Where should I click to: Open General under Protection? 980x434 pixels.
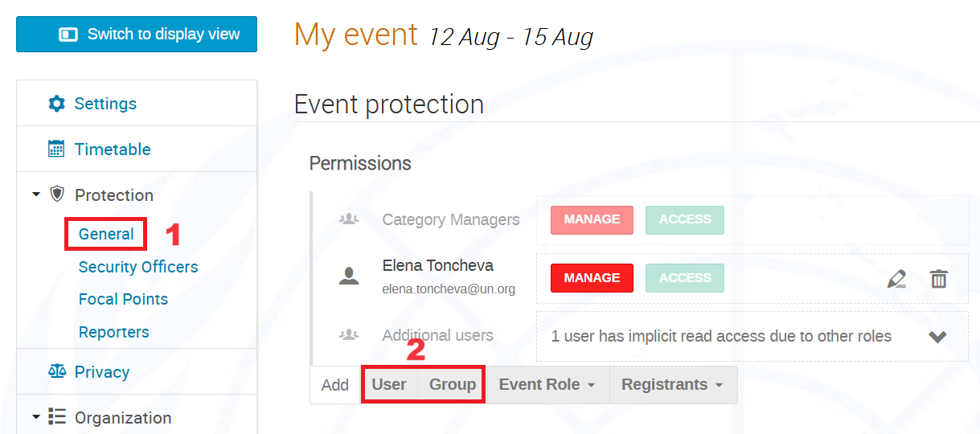point(106,234)
